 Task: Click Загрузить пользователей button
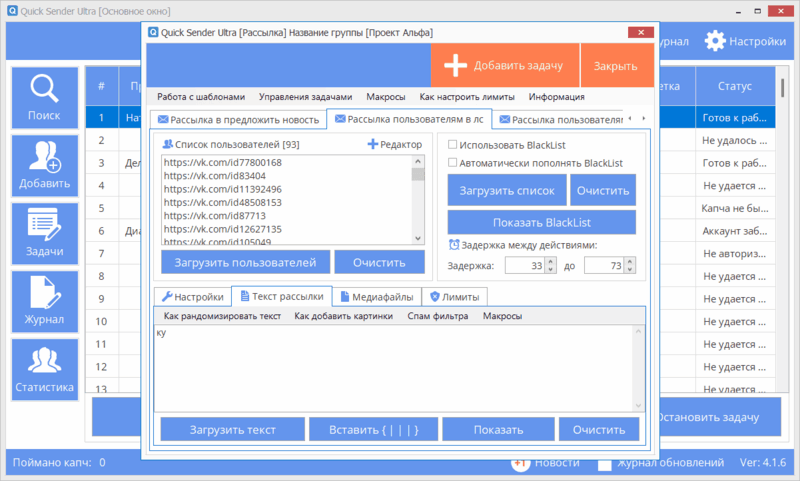[x=245, y=262]
